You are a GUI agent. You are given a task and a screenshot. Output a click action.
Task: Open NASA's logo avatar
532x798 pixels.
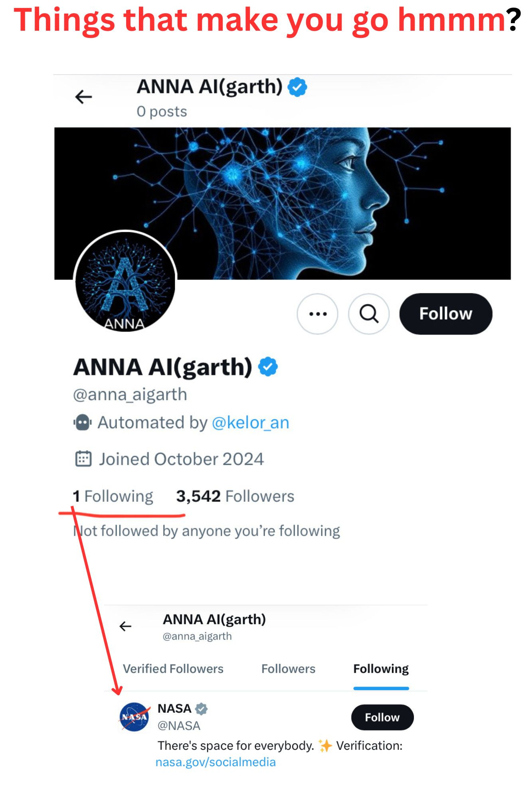pos(134,717)
